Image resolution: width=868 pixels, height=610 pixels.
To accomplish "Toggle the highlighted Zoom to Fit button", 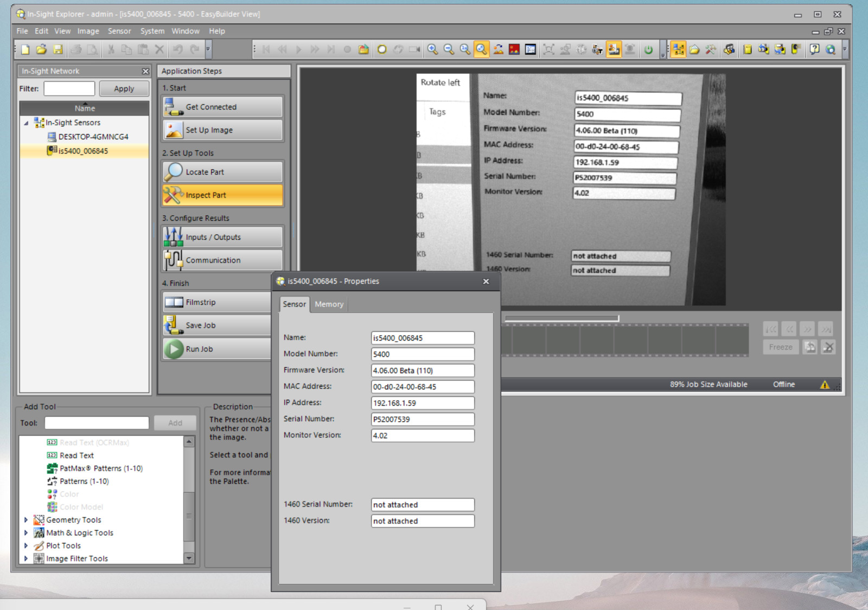I will (481, 50).
